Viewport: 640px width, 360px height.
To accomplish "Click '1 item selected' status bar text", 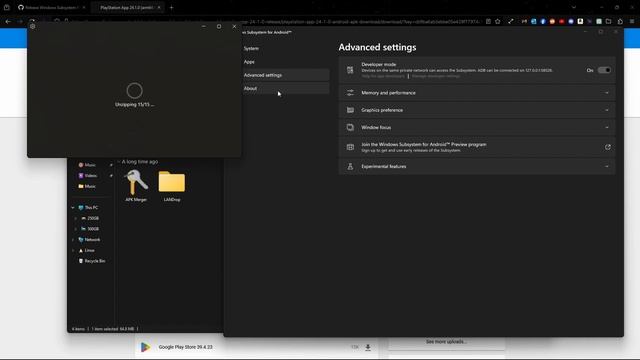I will (x=113, y=329).
